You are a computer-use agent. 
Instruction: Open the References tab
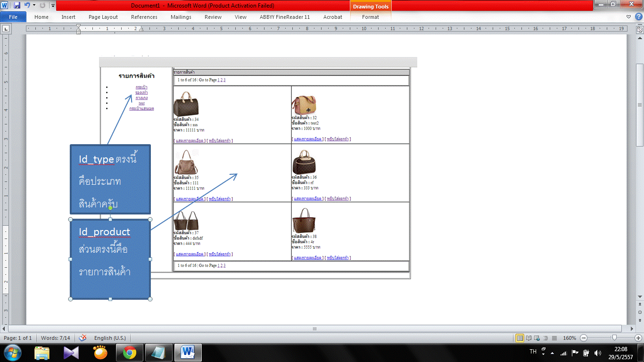144,17
